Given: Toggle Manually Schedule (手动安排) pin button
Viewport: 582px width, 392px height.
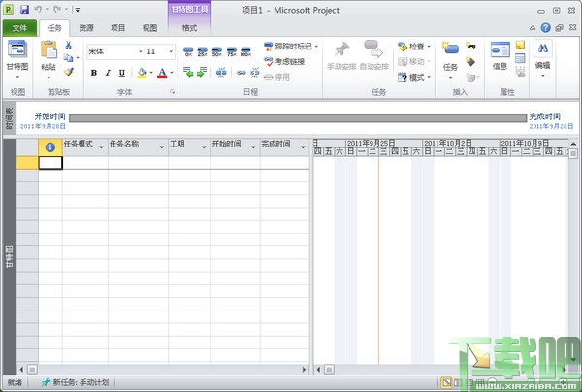Looking at the screenshot, I should [341, 55].
